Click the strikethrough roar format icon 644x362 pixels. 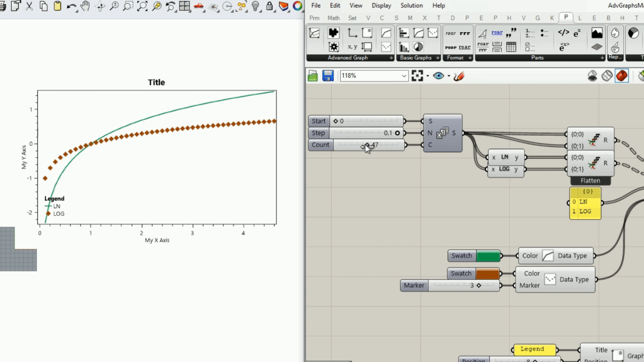pyautogui.click(x=451, y=47)
